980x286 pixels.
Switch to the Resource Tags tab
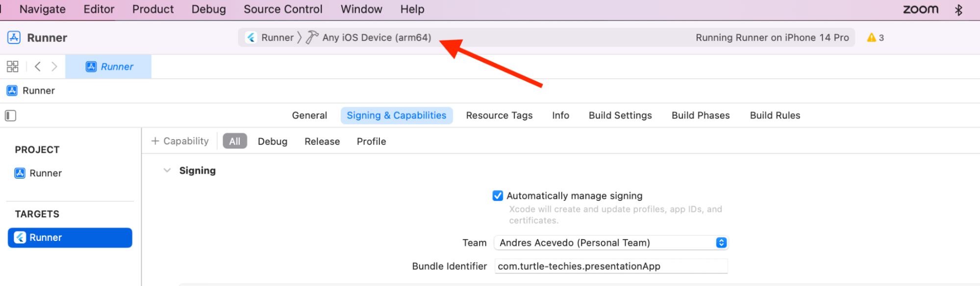tap(499, 116)
